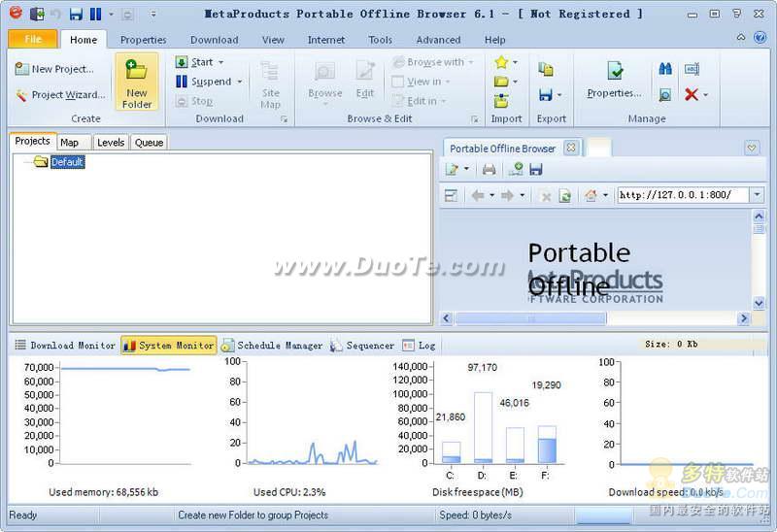The height and width of the screenshot is (532, 777).
Task: Suspend the download
Action: pos(204,82)
